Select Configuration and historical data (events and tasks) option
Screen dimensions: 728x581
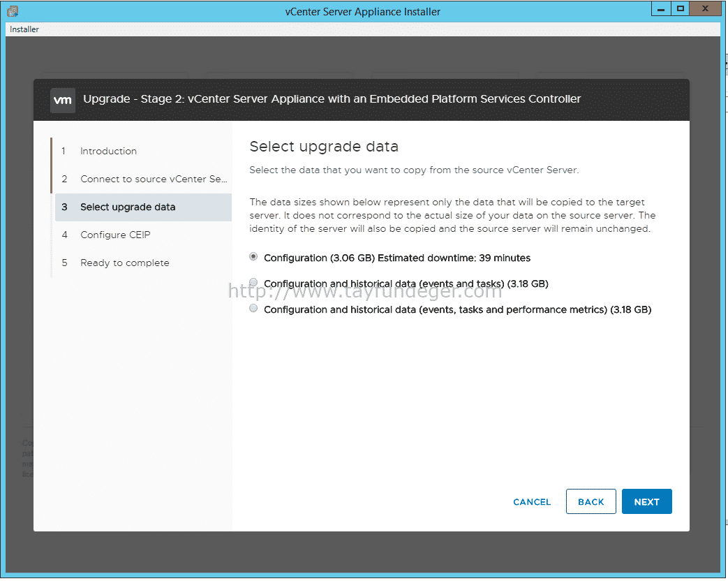pyautogui.click(x=253, y=282)
